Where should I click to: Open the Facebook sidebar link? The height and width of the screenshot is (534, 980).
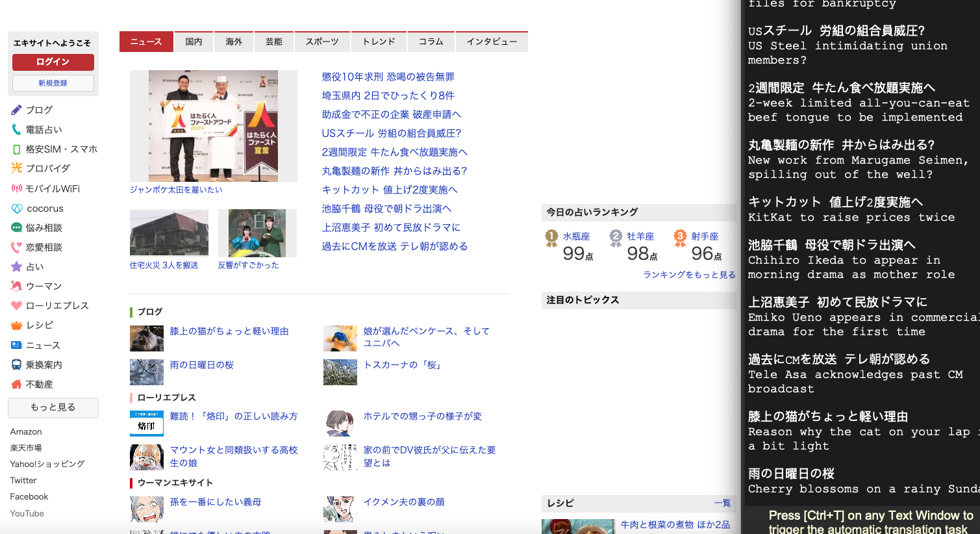(29, 496)
